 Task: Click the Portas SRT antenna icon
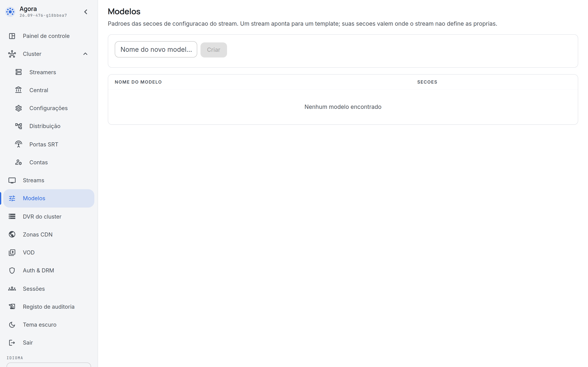[18, 144]
